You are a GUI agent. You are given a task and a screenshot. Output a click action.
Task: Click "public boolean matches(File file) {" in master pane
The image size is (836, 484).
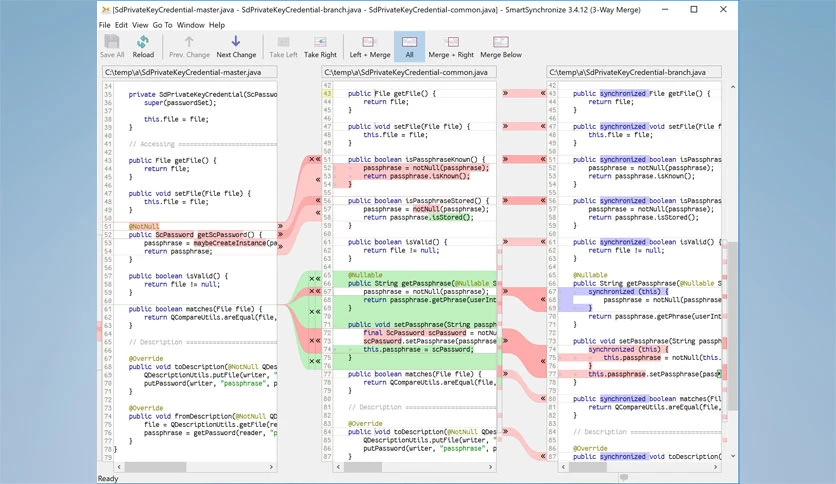coord(195,309)
